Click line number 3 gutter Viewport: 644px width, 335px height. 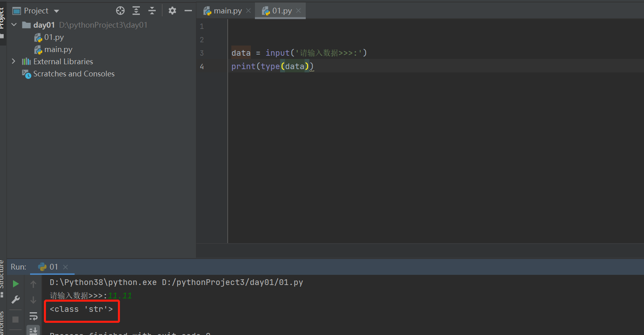[x=202, y=53]
